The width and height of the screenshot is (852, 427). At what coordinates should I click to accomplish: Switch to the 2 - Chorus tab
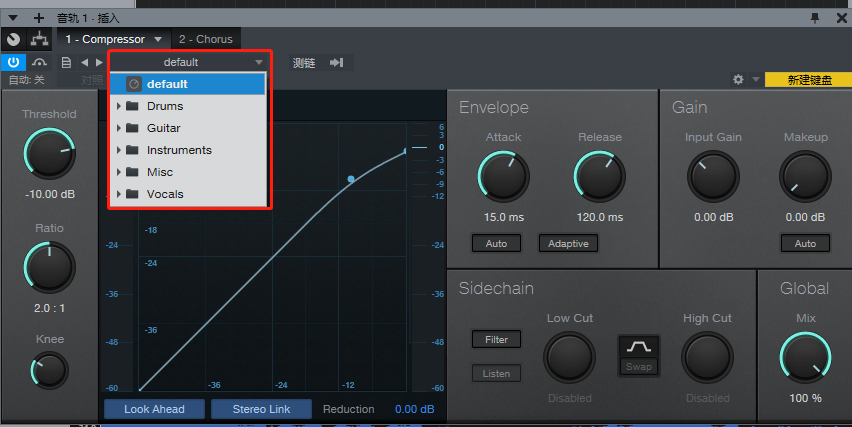pyautogui.click(x=205, y=39)
